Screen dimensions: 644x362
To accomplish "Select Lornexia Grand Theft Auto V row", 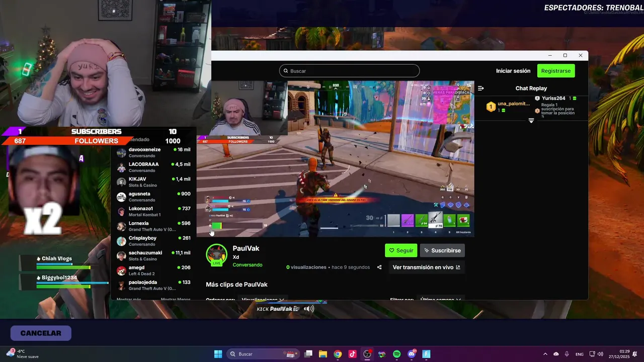I will tap(153, 226).
